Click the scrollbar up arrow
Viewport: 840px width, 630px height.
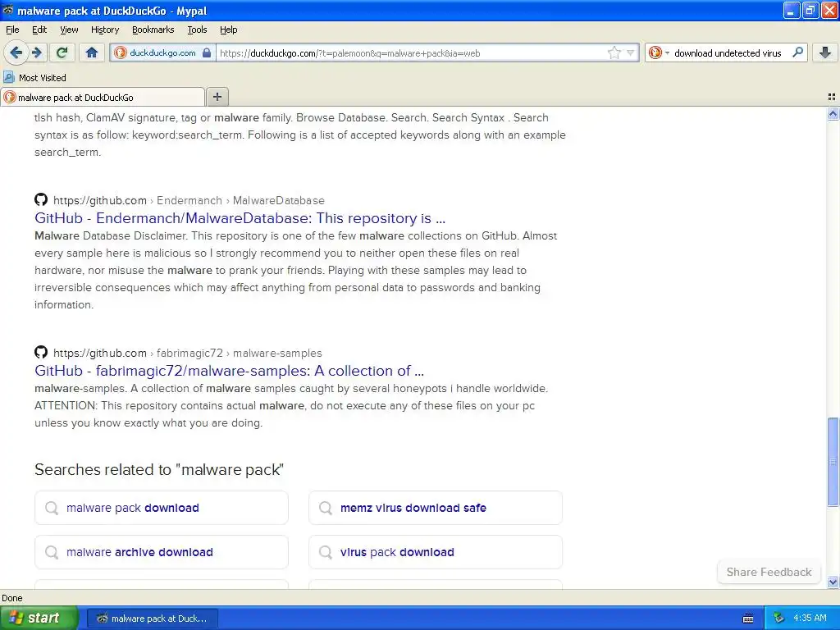(833, 113)
